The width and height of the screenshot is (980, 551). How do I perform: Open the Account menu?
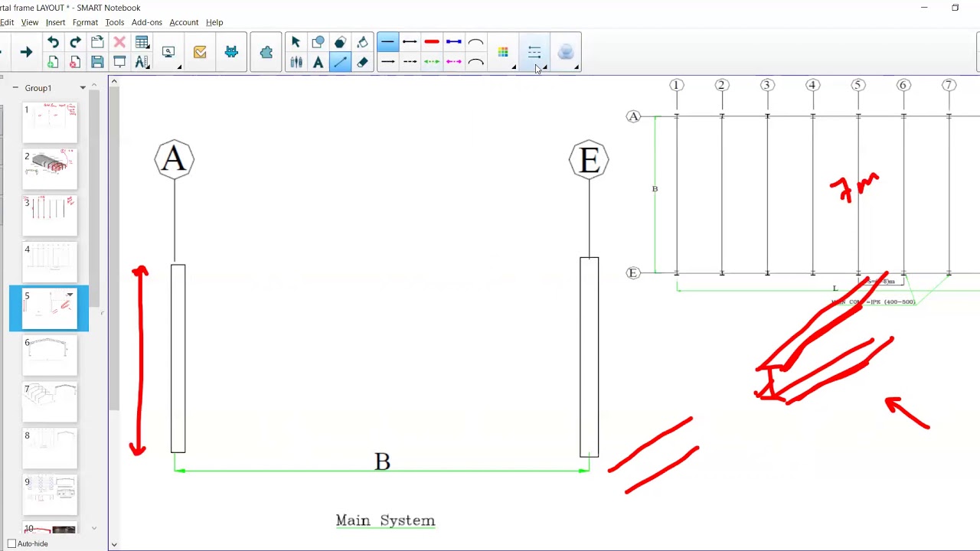(184, 22)
